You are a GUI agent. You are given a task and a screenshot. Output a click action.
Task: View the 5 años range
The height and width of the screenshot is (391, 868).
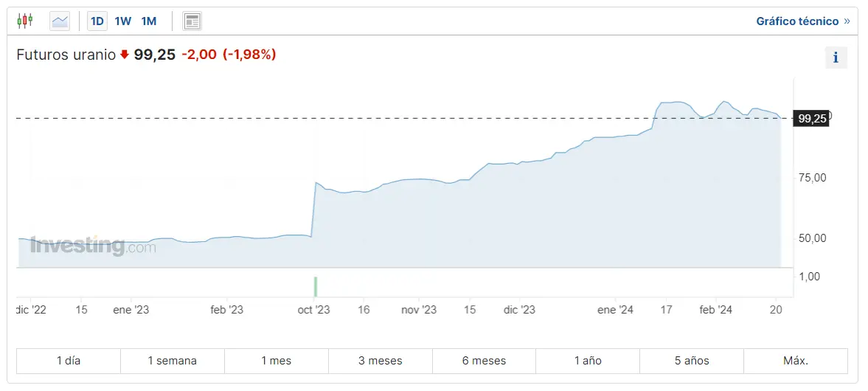pos(692,361)
